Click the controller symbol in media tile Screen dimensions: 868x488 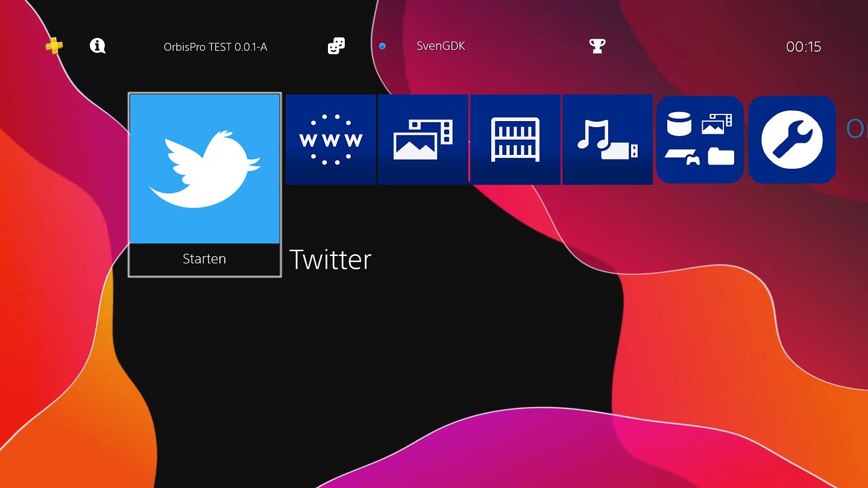tap(693, 160)
